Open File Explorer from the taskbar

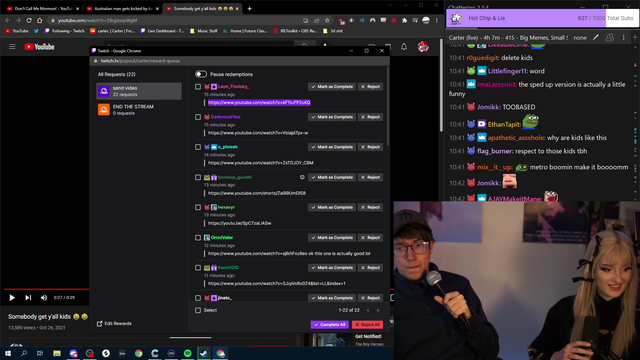point(57,353)
